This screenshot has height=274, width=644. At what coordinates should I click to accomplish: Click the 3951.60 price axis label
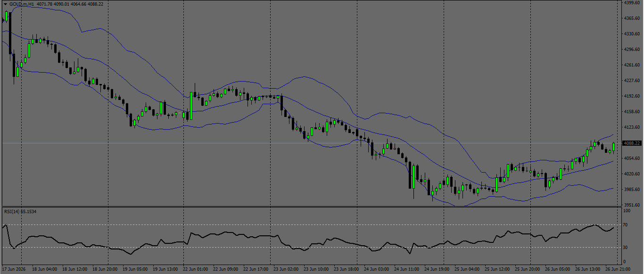[631, 205]
